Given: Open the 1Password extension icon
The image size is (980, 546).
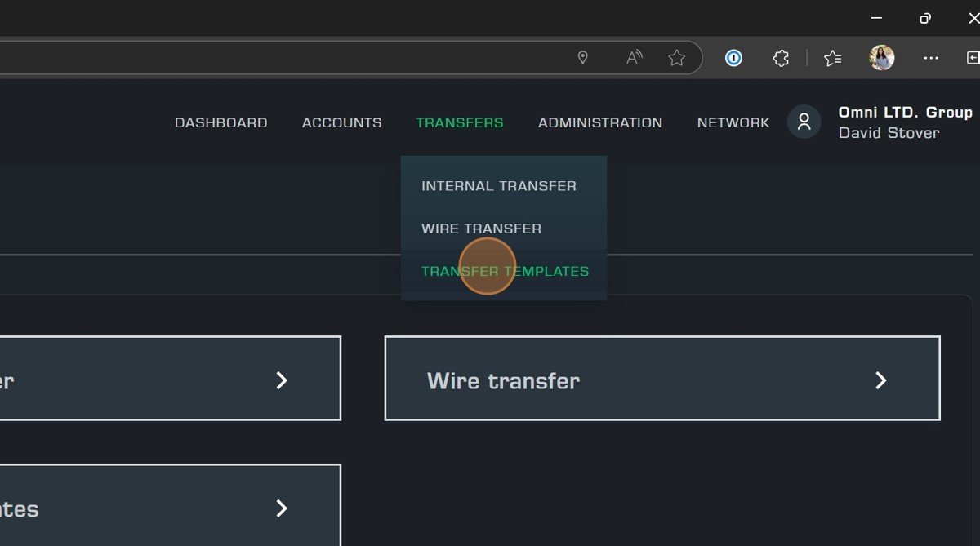Looking at the screenshot, I should tap(733, 58).
